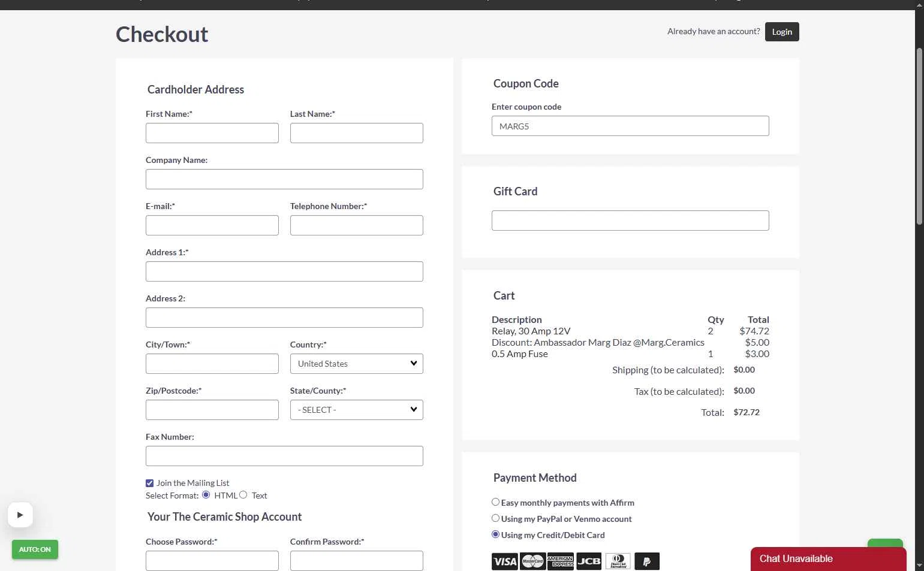This screenshot has width=924, height=571.
Task: Focus the Telephone Number field
Action: click(x=357, y=225)
